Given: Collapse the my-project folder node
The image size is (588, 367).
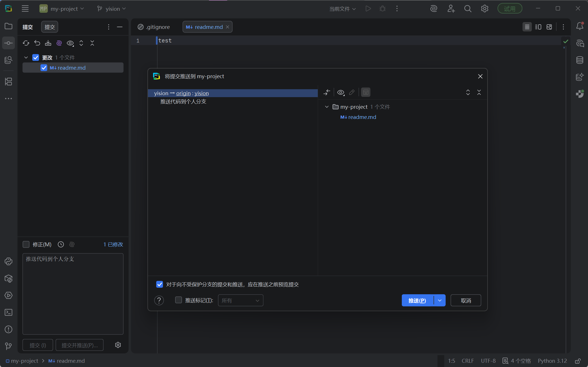Looking at the screenshot, I should coord(327,107).
